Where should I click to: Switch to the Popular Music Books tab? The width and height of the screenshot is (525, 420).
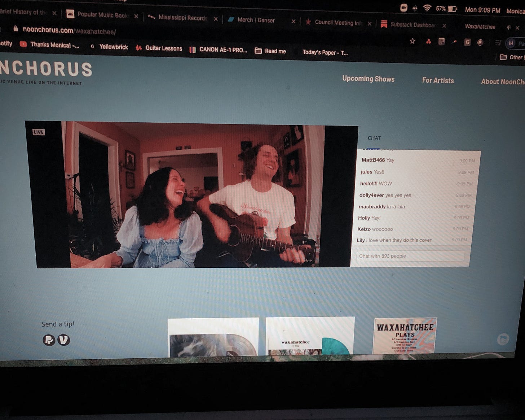pyautogui.click(x=98, y=14)
